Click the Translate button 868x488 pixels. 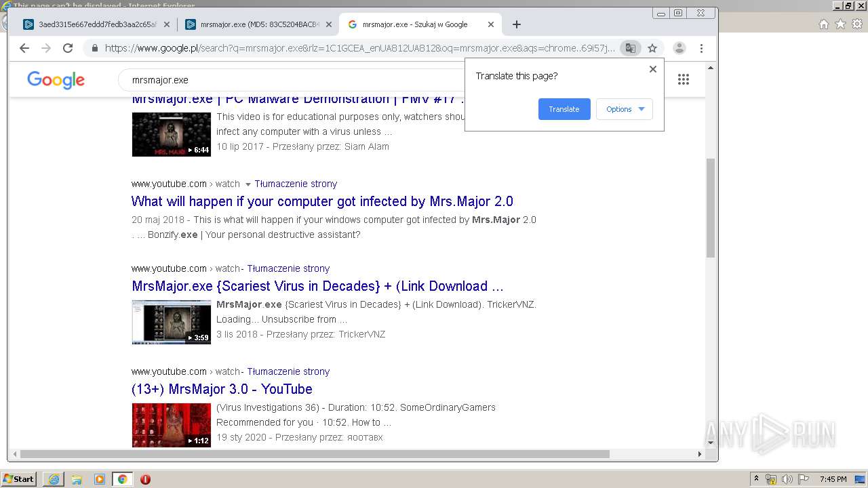click(x=564, y=109)
